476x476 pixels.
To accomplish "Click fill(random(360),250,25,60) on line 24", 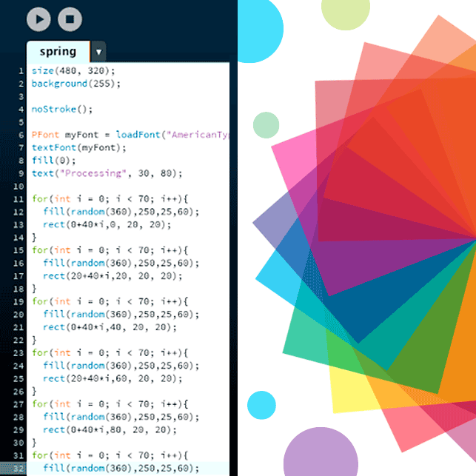I will tap(121, 366).
